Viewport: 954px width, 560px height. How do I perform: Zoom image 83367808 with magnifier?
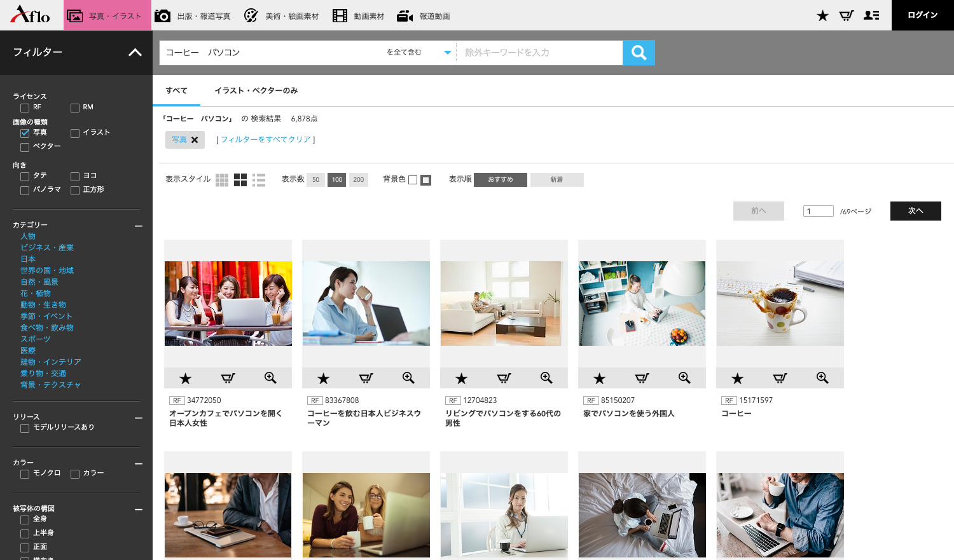[x=408, y=378]
